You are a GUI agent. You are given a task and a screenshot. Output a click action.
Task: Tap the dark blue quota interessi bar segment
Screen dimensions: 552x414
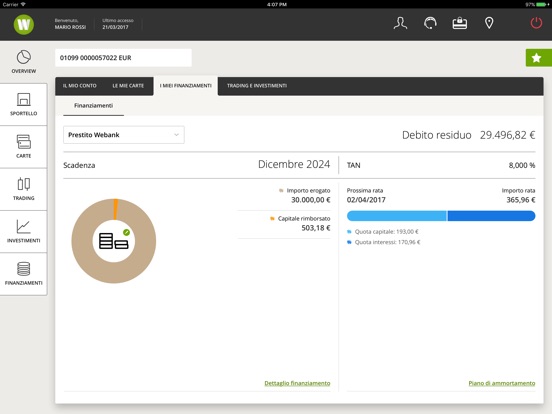tap(491, 216)
